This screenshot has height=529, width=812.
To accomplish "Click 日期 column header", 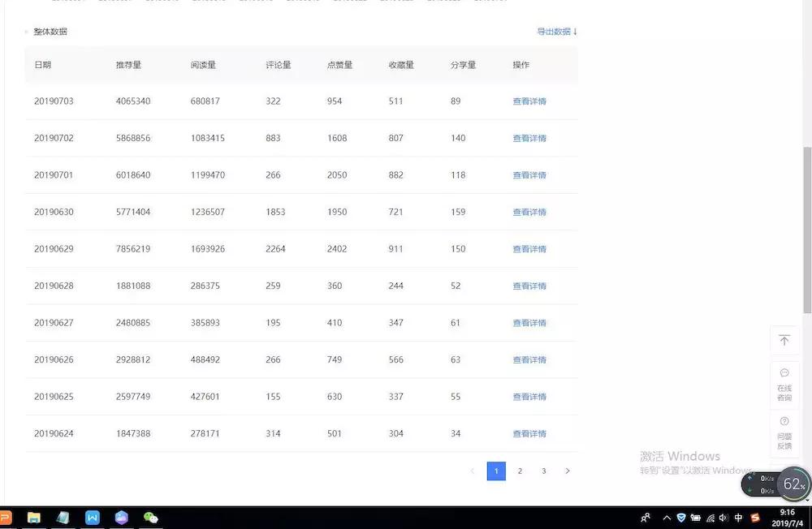I will tap(42, 65).
